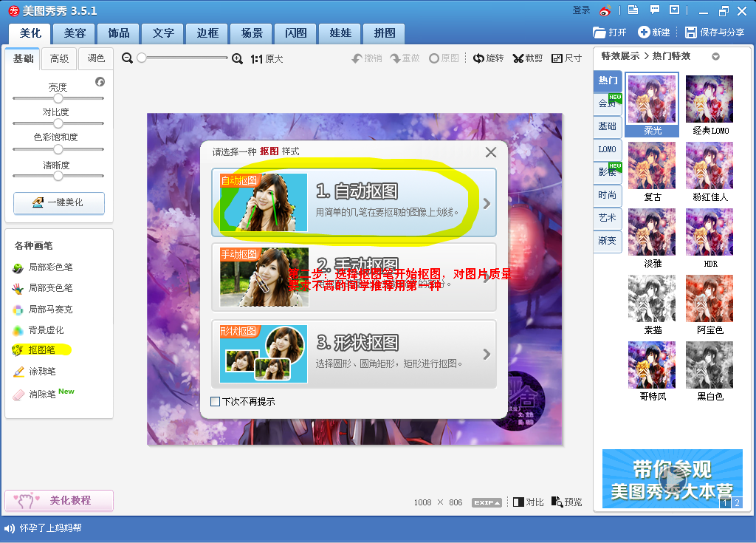
Task: Click the 色彩饱和度 saturation slider handle
Action: 58,149
